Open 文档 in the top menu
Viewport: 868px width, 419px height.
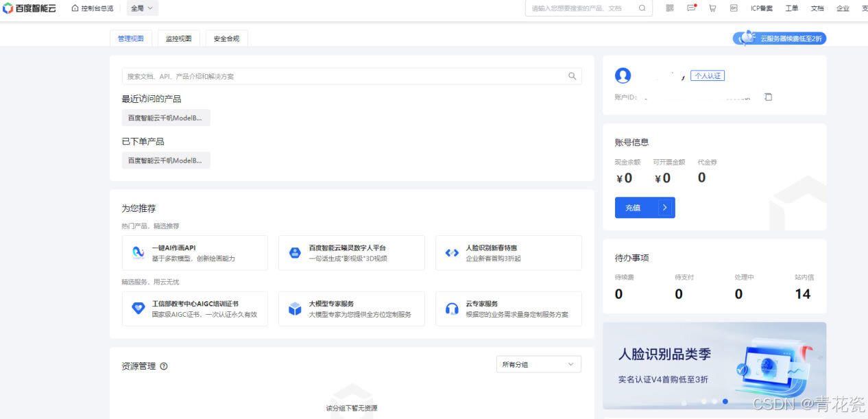tap(817, 8)
